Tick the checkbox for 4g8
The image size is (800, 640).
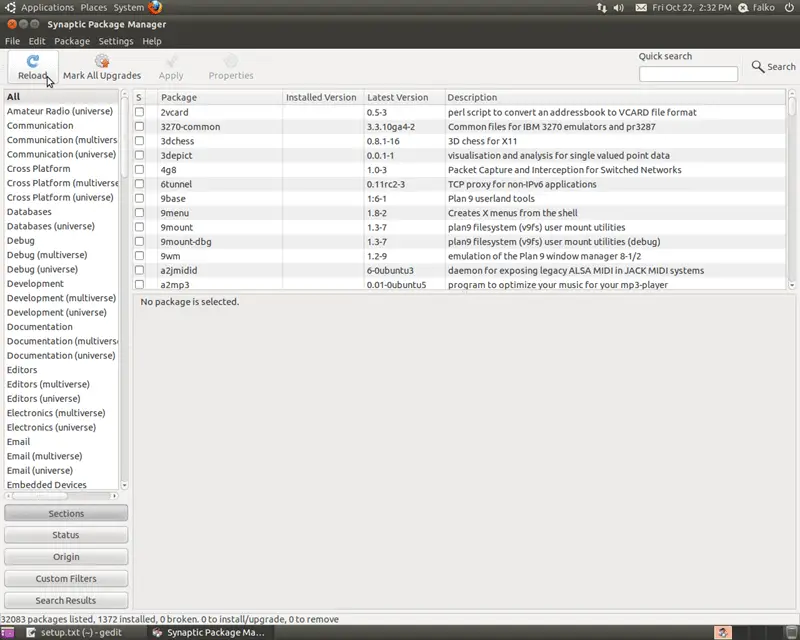tap(139, 169)
